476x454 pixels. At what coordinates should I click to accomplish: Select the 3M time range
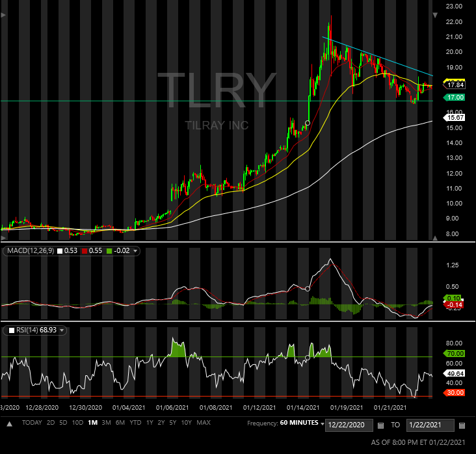tap(106, 423)
